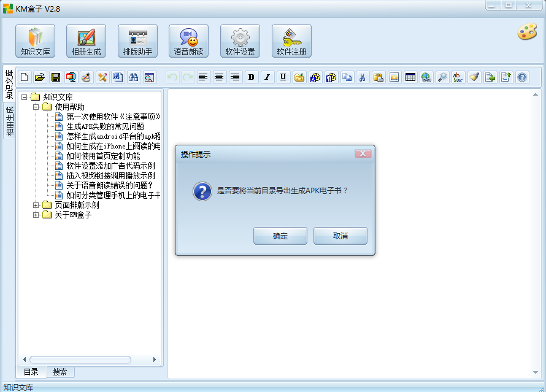Open the 相册生成 album generator button
546x392 pixels.
coord(86,41)
